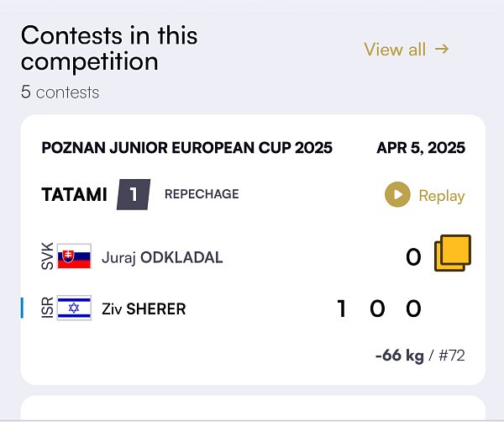The width and height of the screenshot is (504, 422).
Task: Click the -66 kg weight category label
Action: tap(400, 356)
